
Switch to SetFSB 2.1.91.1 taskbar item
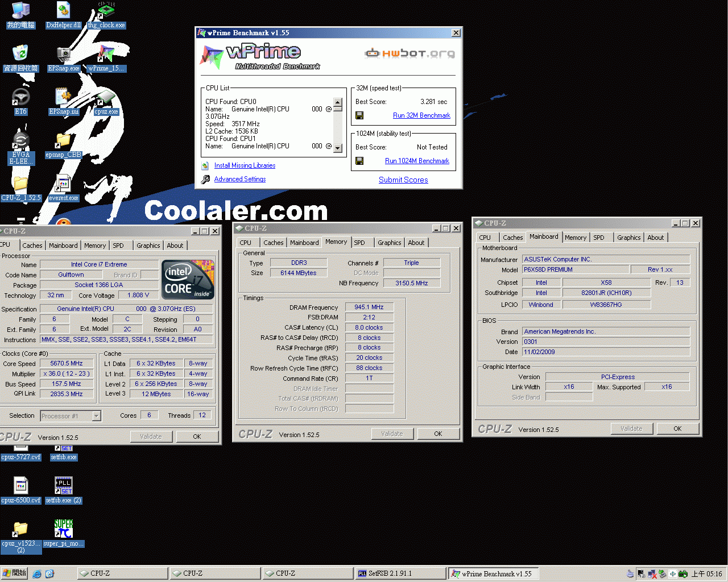coord(399,573)
